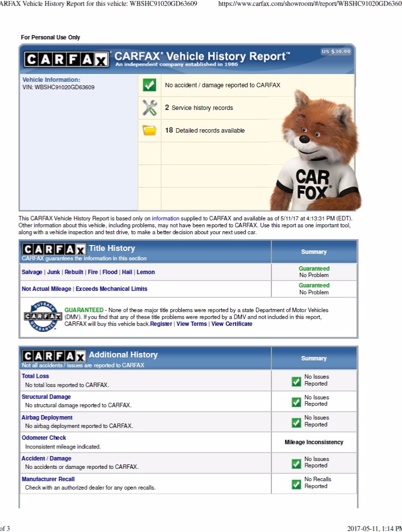Click the CARFAX logo in report header
This screenshot has width=402, height=532.
(x=67, y=59)
